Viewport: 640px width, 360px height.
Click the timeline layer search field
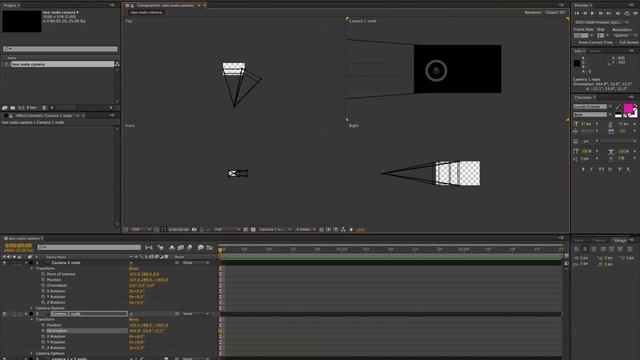click(x=89, y=247)
